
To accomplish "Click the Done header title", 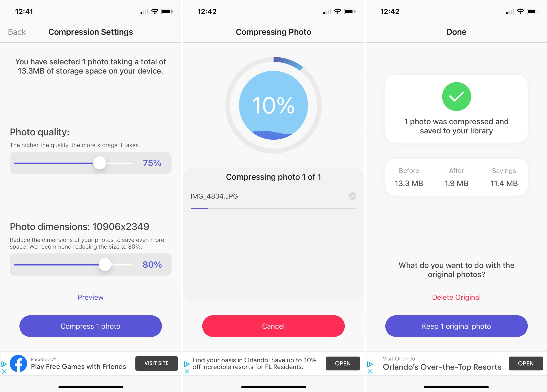I will [x=456, y=31].
